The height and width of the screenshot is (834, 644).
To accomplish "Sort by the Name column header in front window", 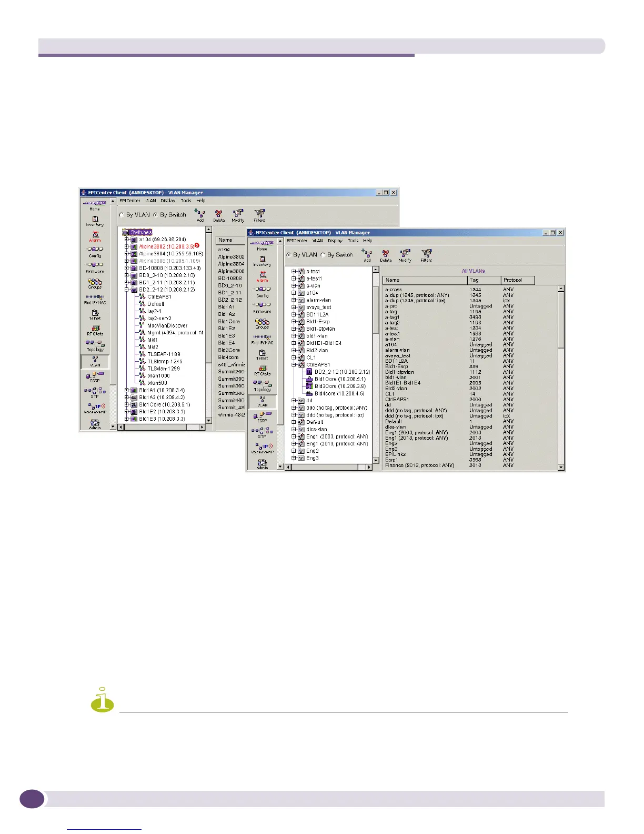I will point(425,280).
